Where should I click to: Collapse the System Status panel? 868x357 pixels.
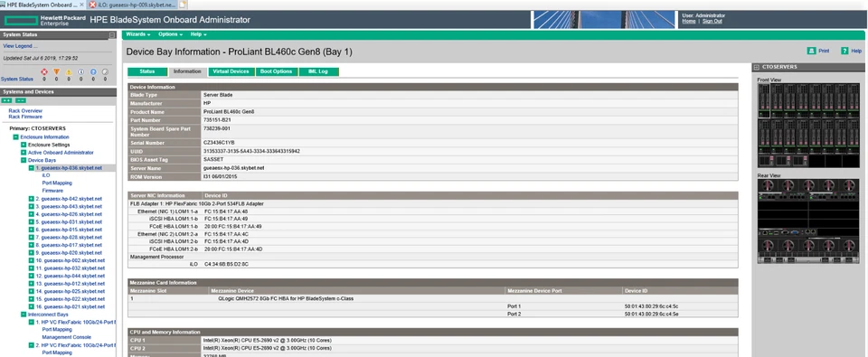pyautogui.click(x=112, y=35)
